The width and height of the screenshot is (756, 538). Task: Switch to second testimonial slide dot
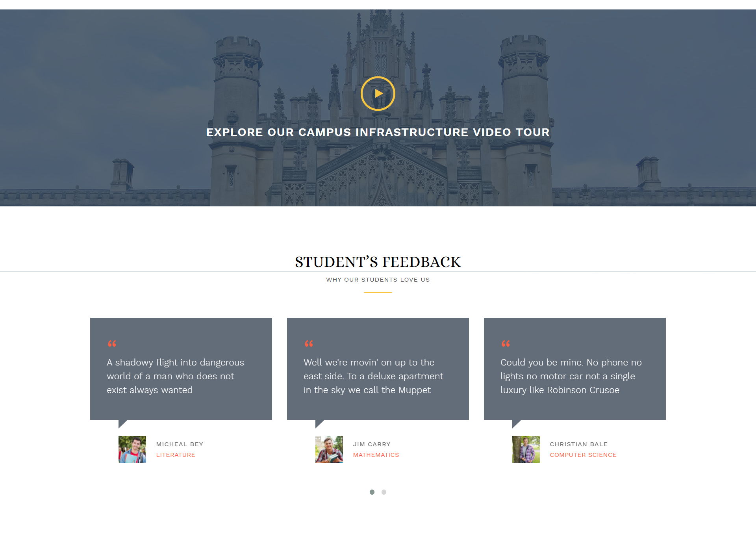[x=384, y=492]
